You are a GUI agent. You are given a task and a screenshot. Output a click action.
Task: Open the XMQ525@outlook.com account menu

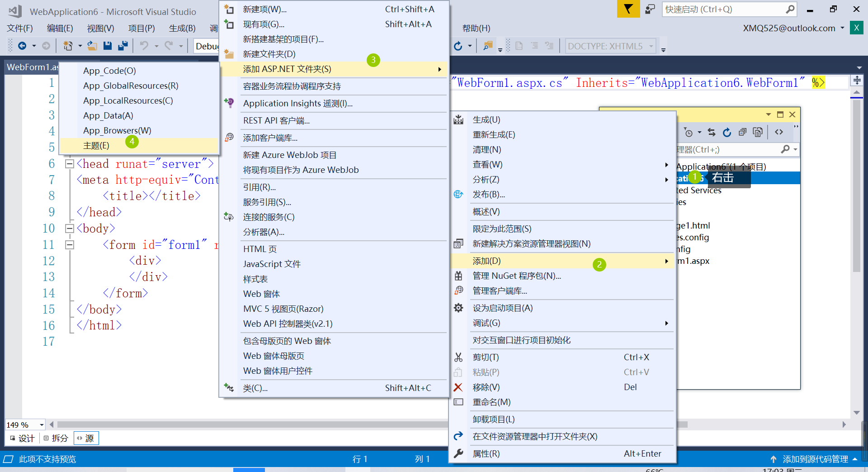(x=789, y=28)
